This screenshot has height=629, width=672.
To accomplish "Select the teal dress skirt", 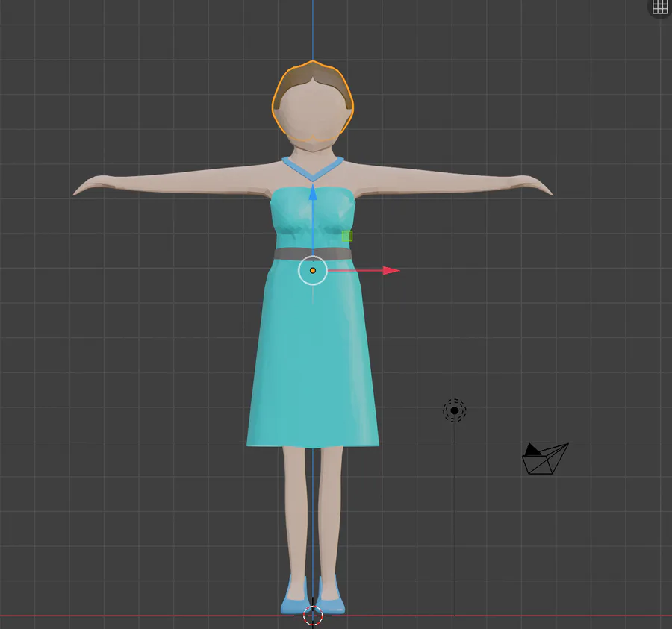I will [x=313, y=355].
